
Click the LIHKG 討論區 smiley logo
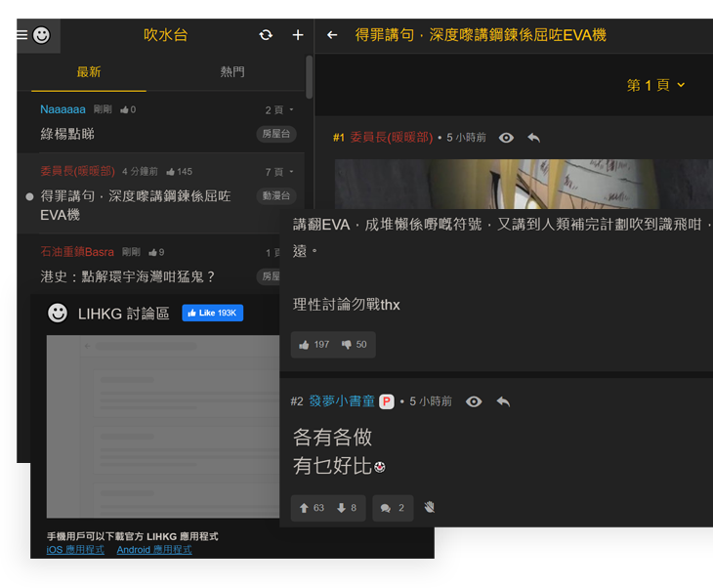pos(58,313)
